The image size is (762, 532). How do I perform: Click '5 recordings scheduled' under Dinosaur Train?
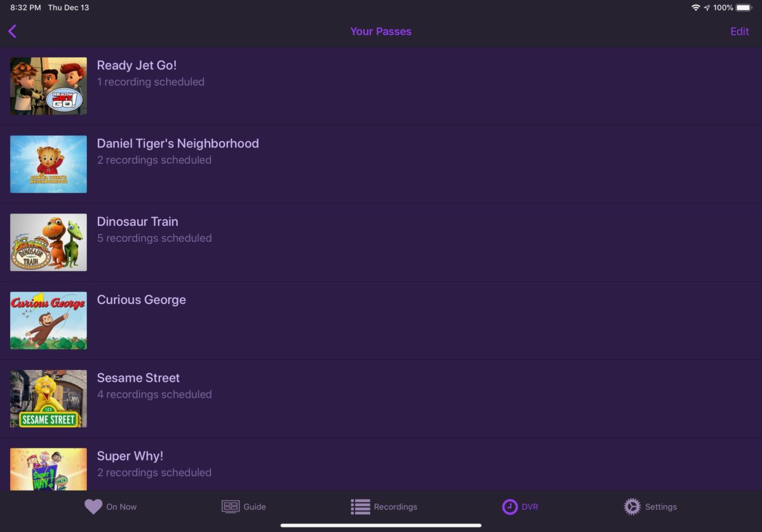tap(154, 238)
